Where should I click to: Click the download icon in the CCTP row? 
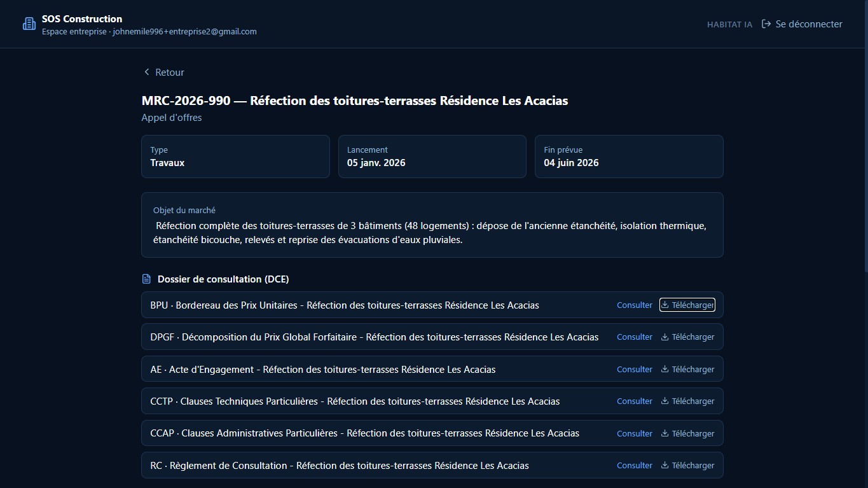[665, 401]
